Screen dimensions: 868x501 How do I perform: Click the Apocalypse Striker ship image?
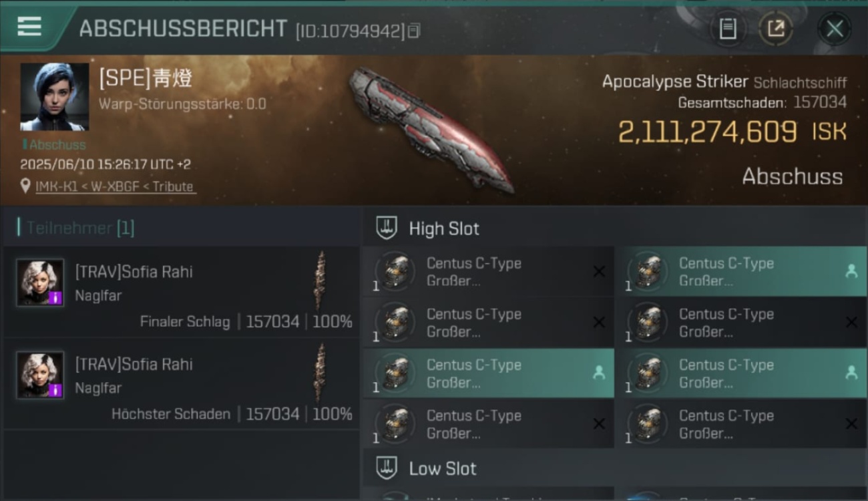tap(431, 129)
